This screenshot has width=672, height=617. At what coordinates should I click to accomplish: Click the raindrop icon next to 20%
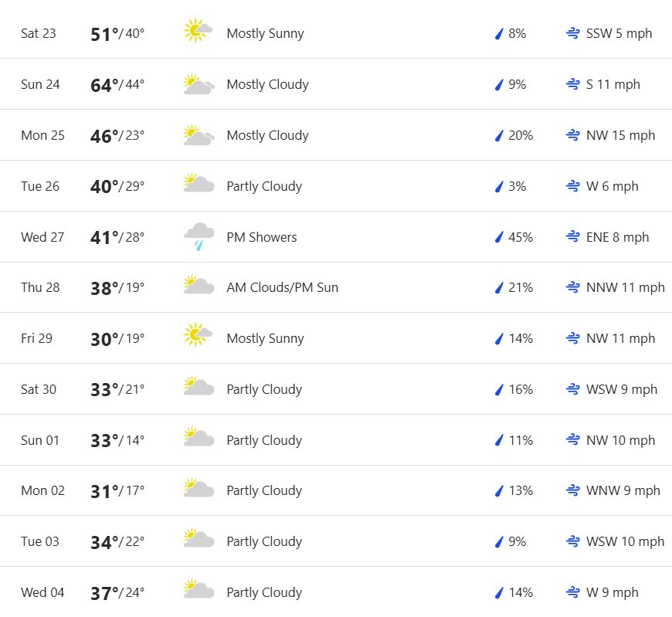click(499, 135)
